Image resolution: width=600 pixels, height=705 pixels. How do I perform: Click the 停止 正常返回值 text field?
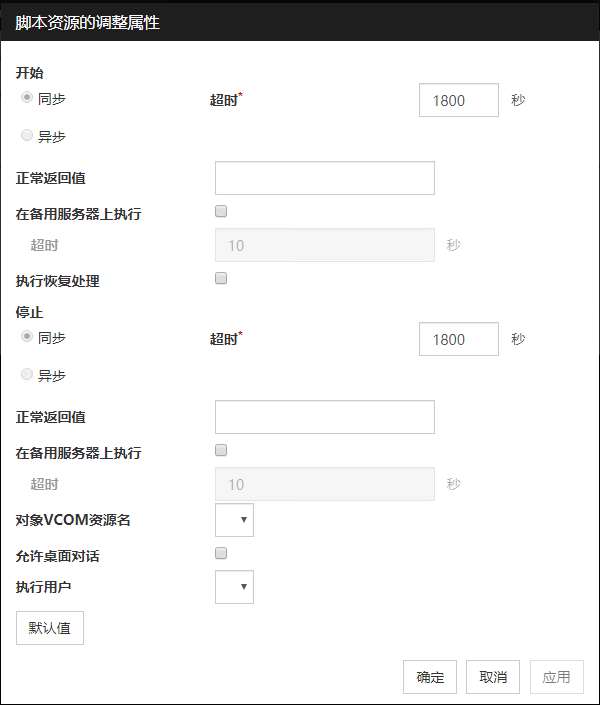tap(324, 417)
